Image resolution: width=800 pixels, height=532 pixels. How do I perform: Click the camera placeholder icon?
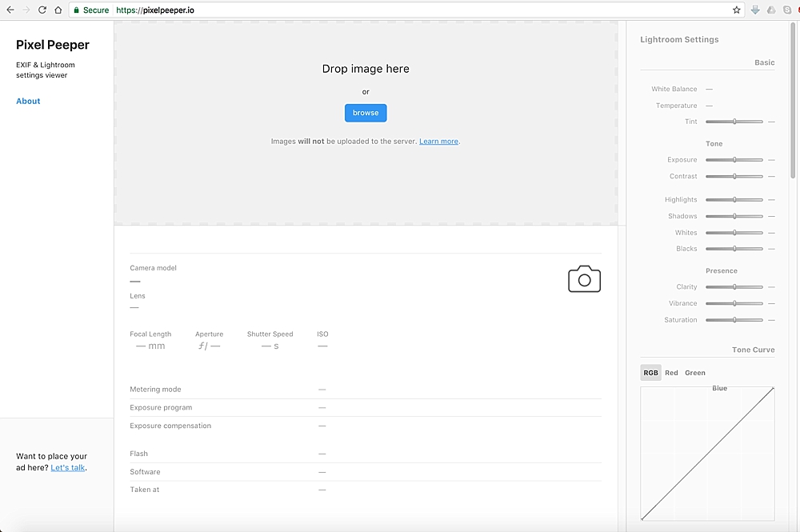pyautogui.click(x=584, y=279)
